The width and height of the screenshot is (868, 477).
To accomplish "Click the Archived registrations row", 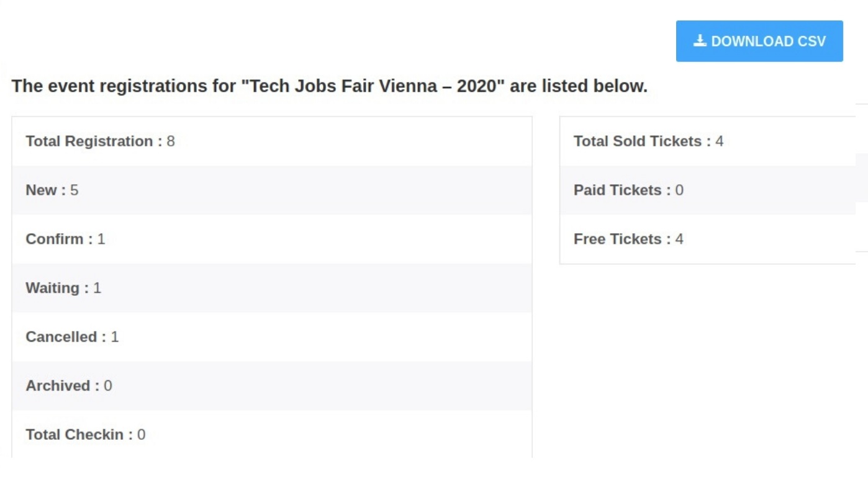I will click(272, 386).
